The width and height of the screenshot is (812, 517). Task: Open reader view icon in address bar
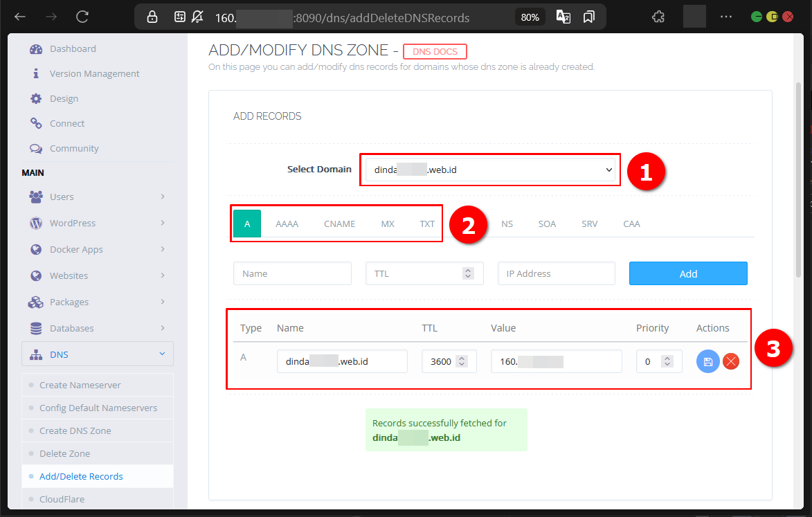(180, 17)
